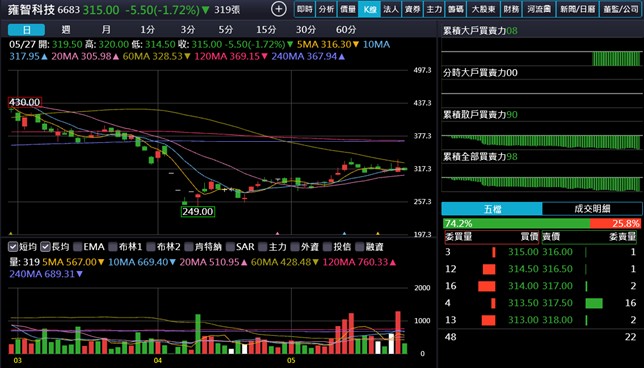Select the 日 daily period

coord(26,30)
